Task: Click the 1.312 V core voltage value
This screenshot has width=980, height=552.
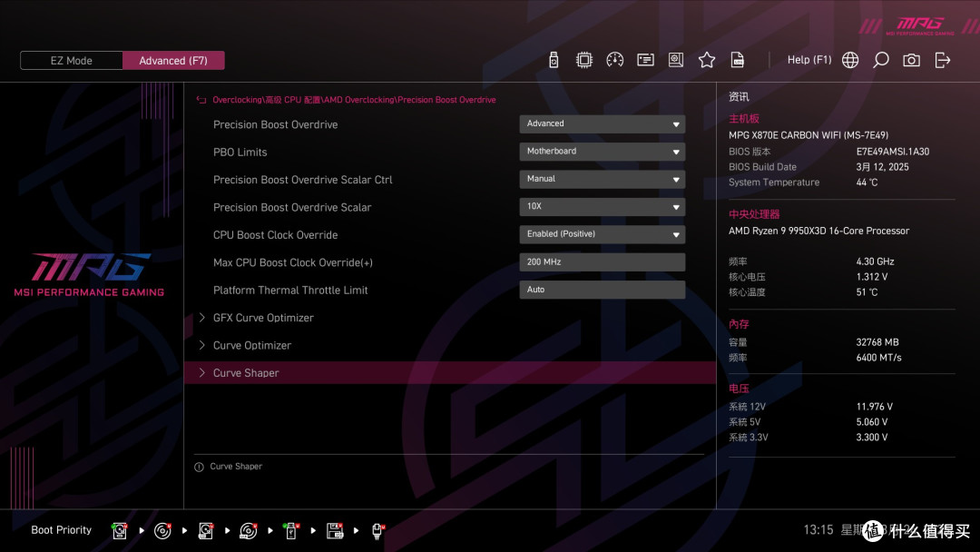Action: [872, 277]
